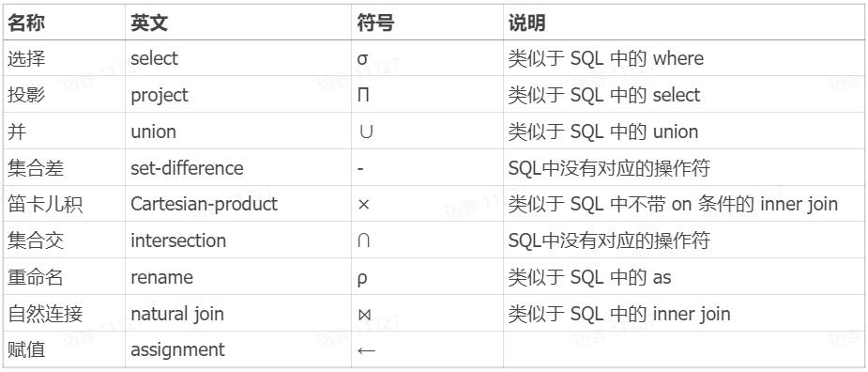
Task: Click the 笛卡儿积 name cell
Action: pos(45,205)
